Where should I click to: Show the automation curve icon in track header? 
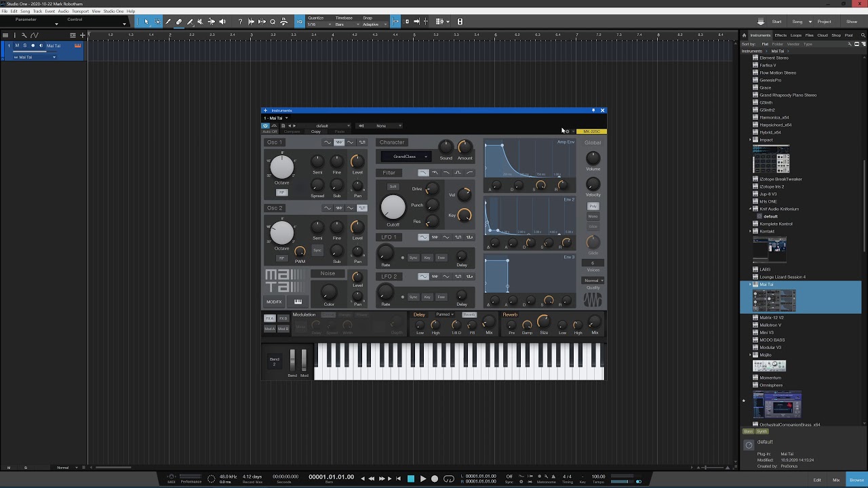pyautogui.click(x=34, y=35)
